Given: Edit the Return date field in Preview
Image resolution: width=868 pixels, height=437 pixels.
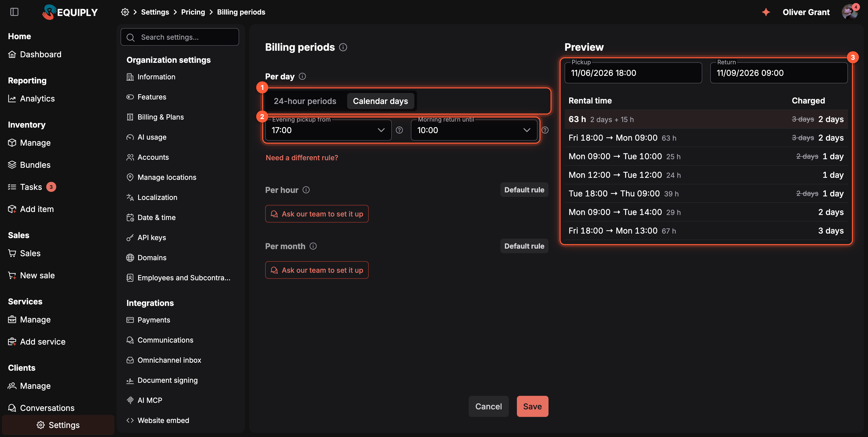Looking at the screenshot, I should point(779,73).
